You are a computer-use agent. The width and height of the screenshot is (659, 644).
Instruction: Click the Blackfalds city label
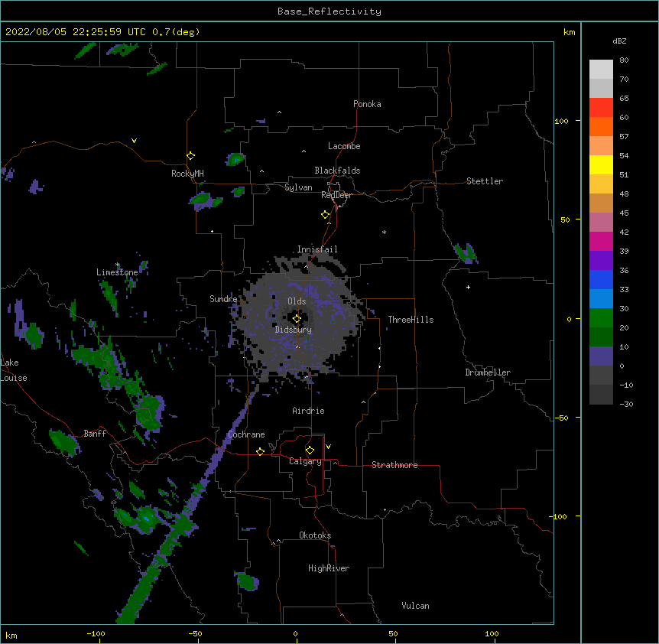(x=337, y=171)
